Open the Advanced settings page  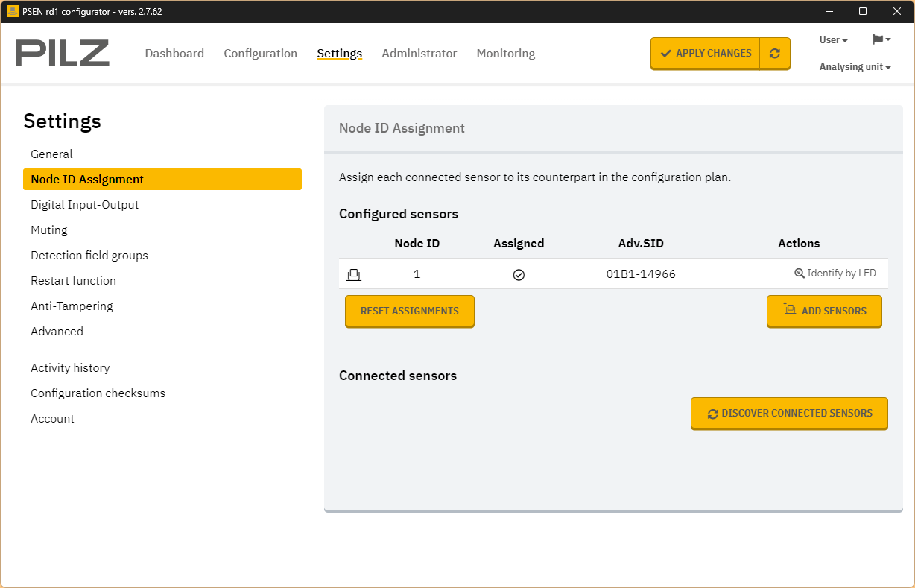[57, 332]
